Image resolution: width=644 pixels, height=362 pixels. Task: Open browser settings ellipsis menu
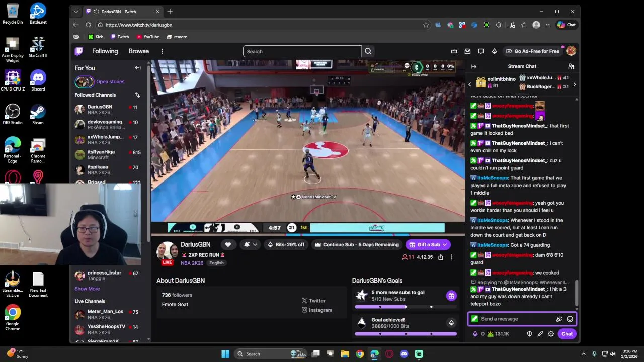[x=548, y=25]
